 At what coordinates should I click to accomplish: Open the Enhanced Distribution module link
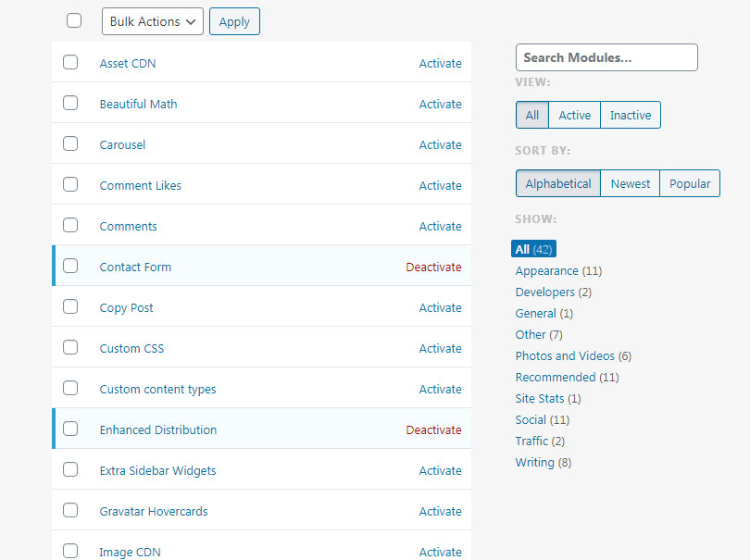[x=158, y=429]
